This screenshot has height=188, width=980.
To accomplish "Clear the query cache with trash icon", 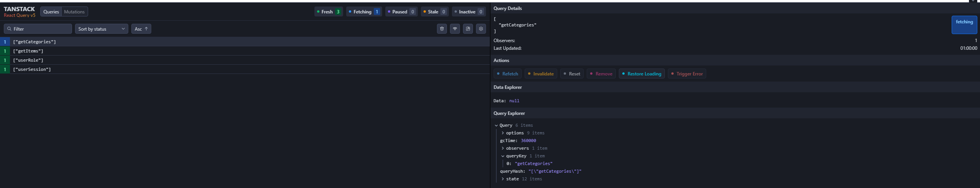I will pos(442,29).
